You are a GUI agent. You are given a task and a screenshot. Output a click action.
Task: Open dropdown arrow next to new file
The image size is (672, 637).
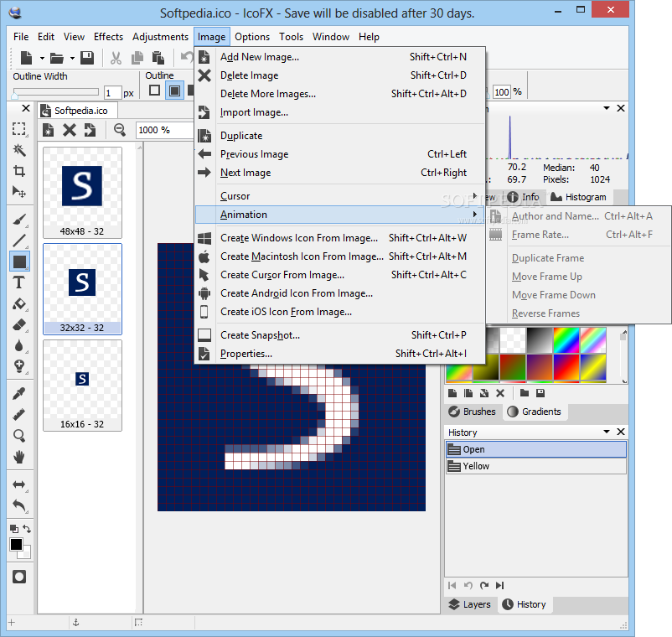tap(42, 58)
